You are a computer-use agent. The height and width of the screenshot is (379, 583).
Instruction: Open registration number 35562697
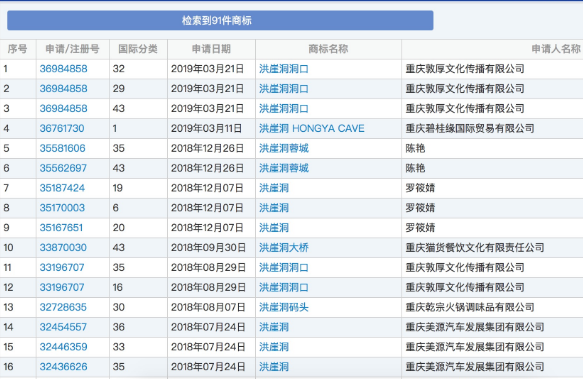point(63,168)
